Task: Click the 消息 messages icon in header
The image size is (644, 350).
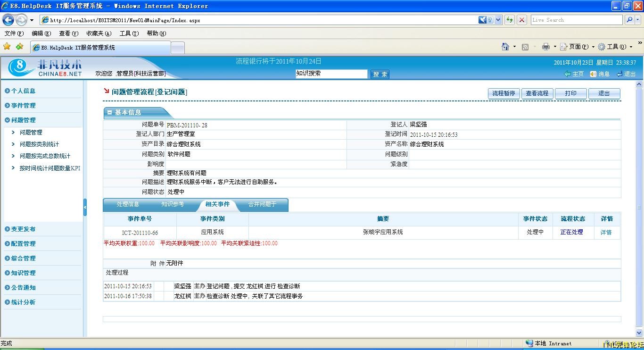Action: (x=600, y=74)
